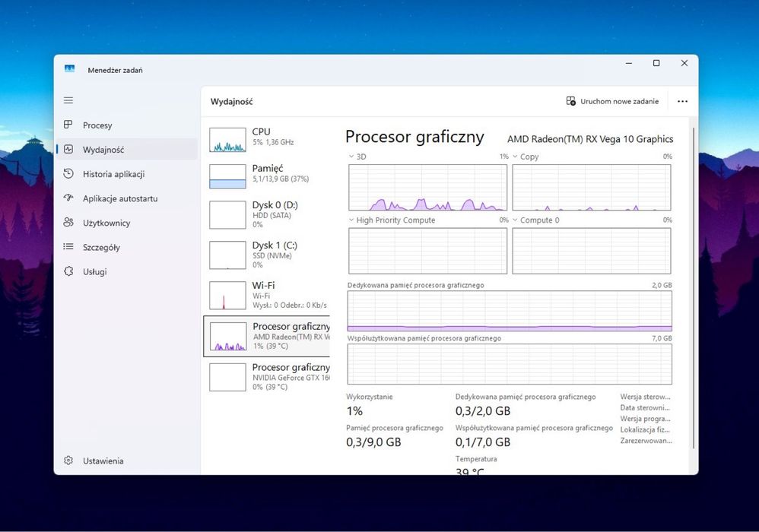Viewport: 759px width, 532px height.
Task: Maximize the Menedżer zadań window
Action: pyautogui.click(x=656, y=63)
